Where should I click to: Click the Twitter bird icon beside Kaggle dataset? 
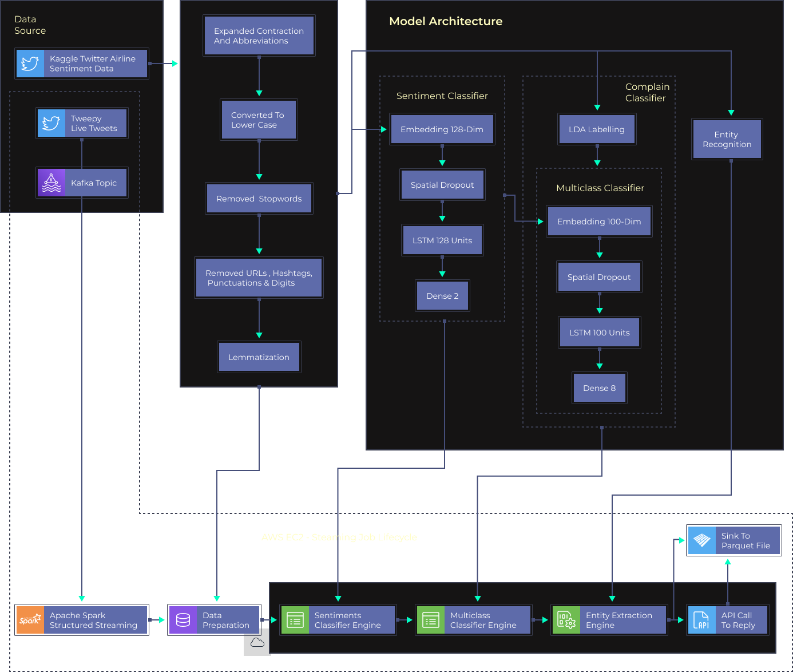click(30, 64)
